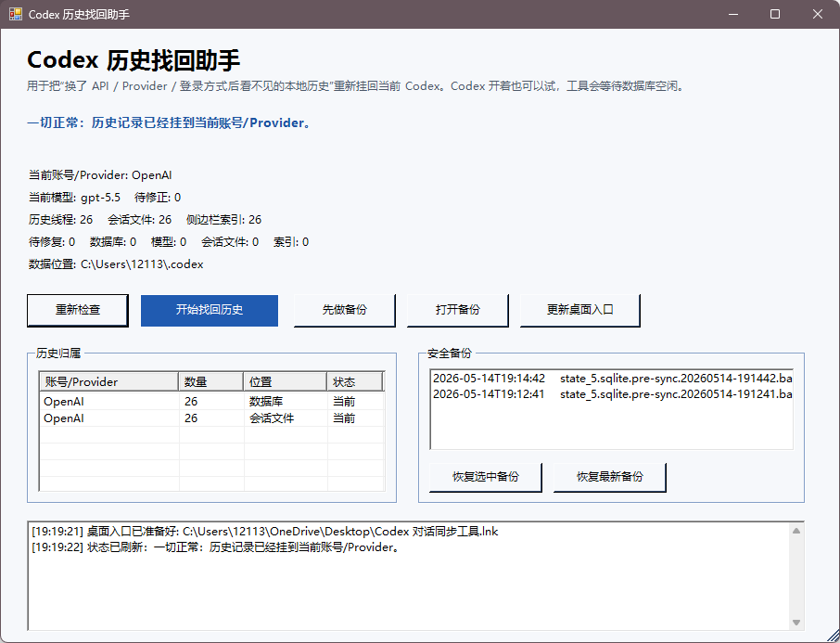Select backup dated 2026-05-14T19:14:42
The width and height of the screenshot is (840, 643).
point(612,378)
